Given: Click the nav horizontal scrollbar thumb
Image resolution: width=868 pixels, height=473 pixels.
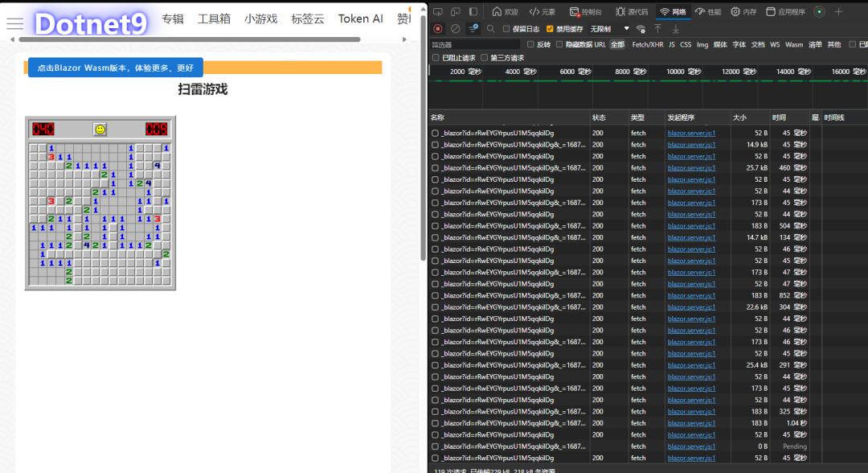Looking at the screenshot, I should coord(190,39).
